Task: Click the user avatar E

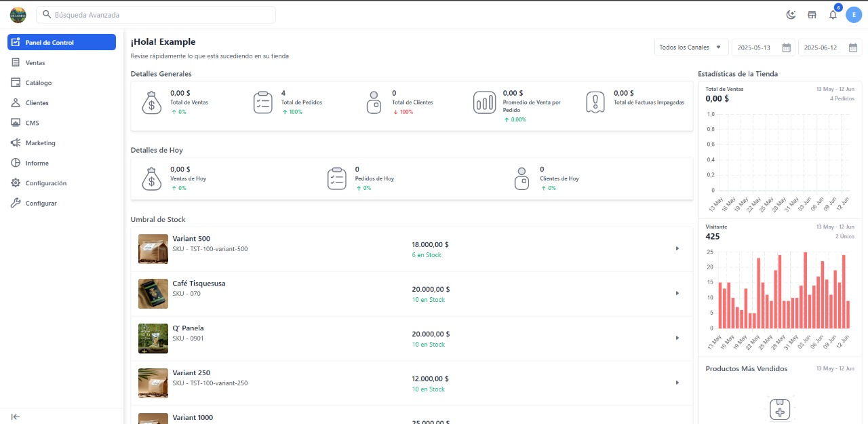Action: 854,14
